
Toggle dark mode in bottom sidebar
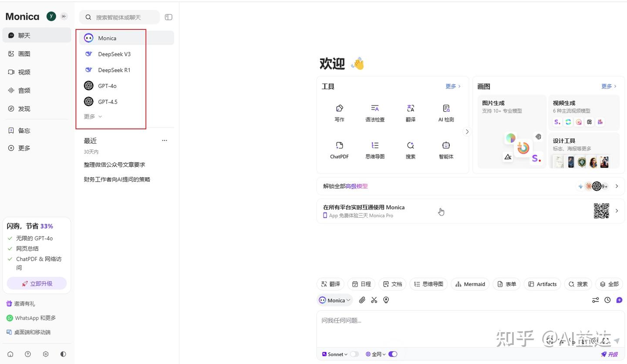click(63, 354)
